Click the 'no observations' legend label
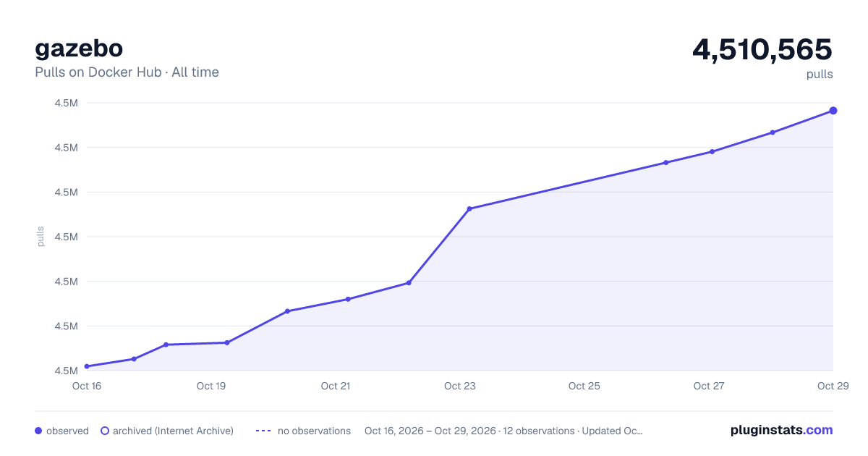The width and height of the screenshot is (868, 456). click(x=314, y=431)
